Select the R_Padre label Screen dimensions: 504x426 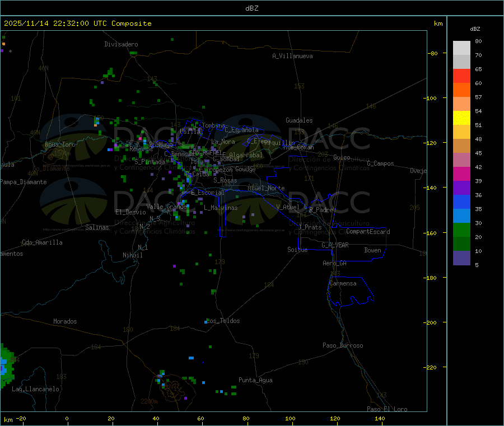coord(321,210)
